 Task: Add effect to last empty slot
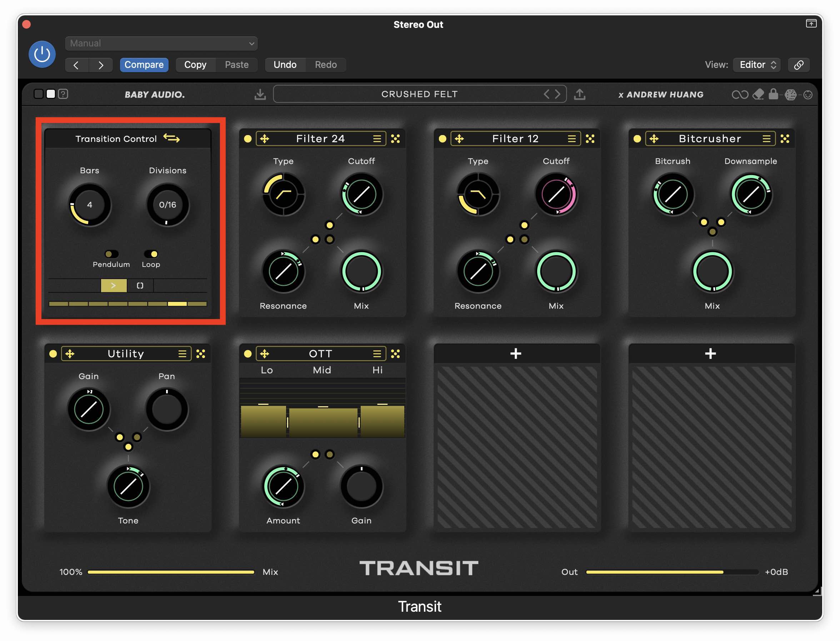coord(711,354)
